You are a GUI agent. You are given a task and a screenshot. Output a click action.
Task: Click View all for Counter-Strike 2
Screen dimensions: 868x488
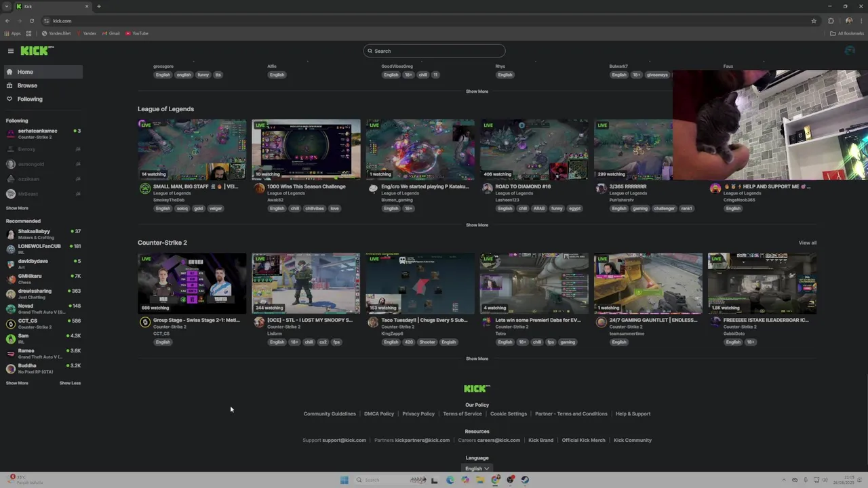point(808,243)
